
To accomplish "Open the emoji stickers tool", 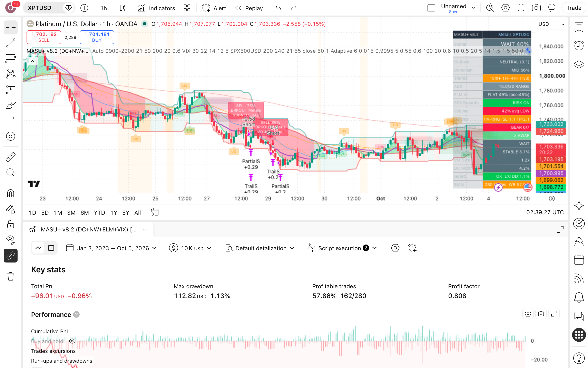I will tap(10, 136).
